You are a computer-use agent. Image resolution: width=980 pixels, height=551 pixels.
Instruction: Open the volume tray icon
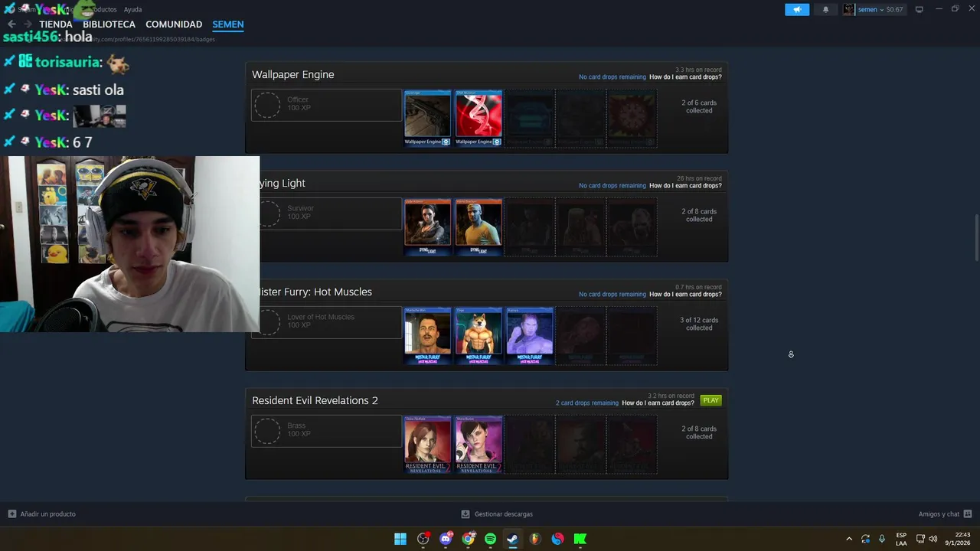tap(933, 539)
